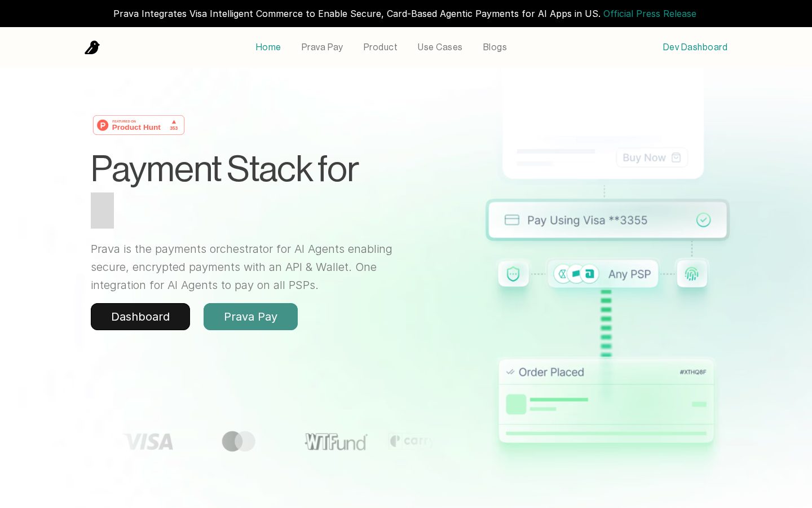Click the fingerprint icon
This screenshot has width=812, height=508.
click(691, 274)
